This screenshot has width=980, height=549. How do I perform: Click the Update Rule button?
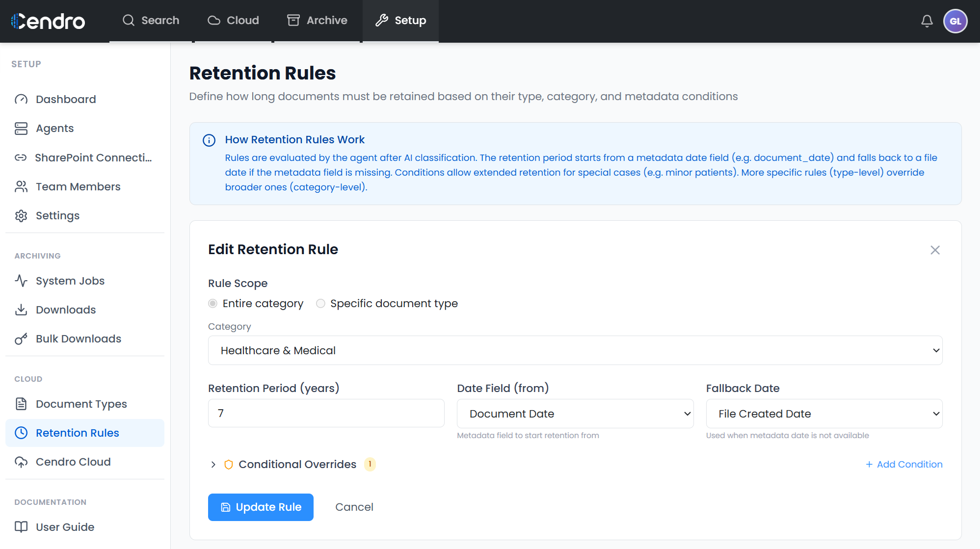[x=261, y=507]
